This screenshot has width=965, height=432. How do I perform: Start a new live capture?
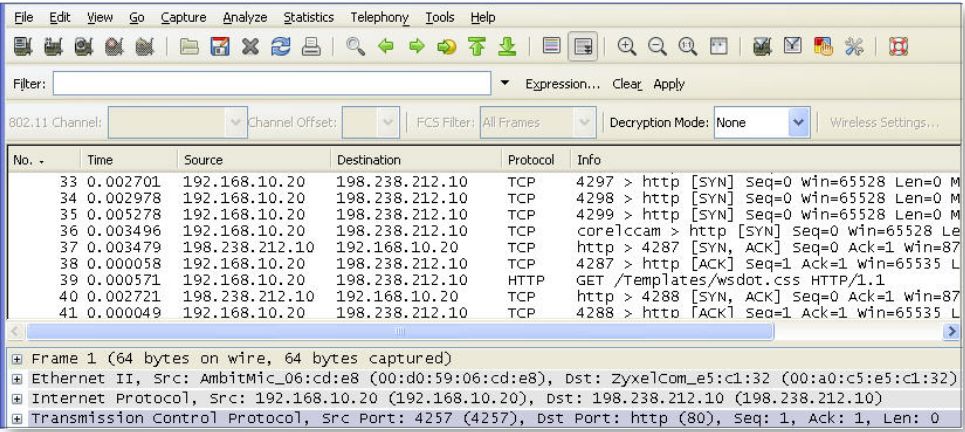click(84, 47)
